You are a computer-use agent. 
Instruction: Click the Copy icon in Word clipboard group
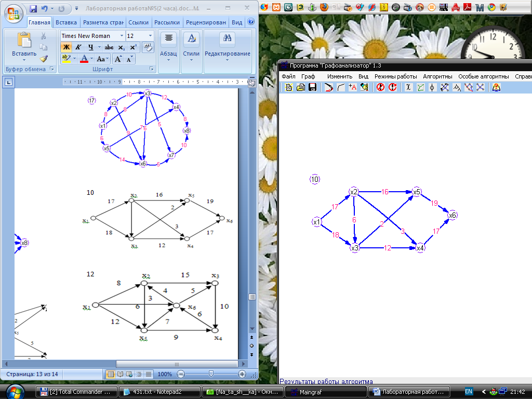[x=44, y=47]
